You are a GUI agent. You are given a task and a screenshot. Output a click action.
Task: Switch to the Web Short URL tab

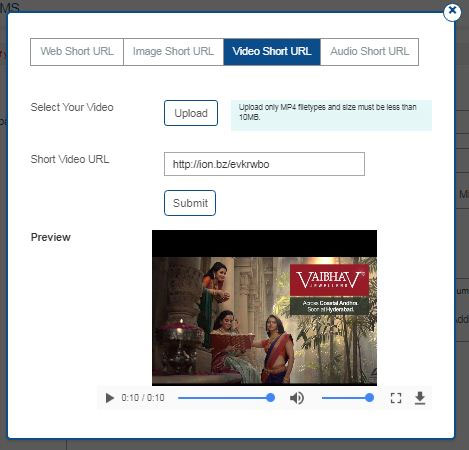pyautogui.click(x=77, y=52)
